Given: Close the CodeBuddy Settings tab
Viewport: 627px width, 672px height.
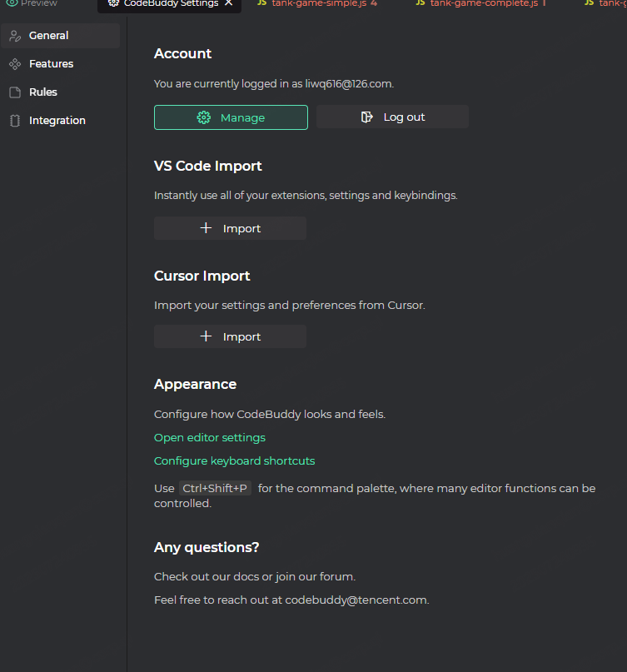Looking at the screenshot, I should [229, 3].
